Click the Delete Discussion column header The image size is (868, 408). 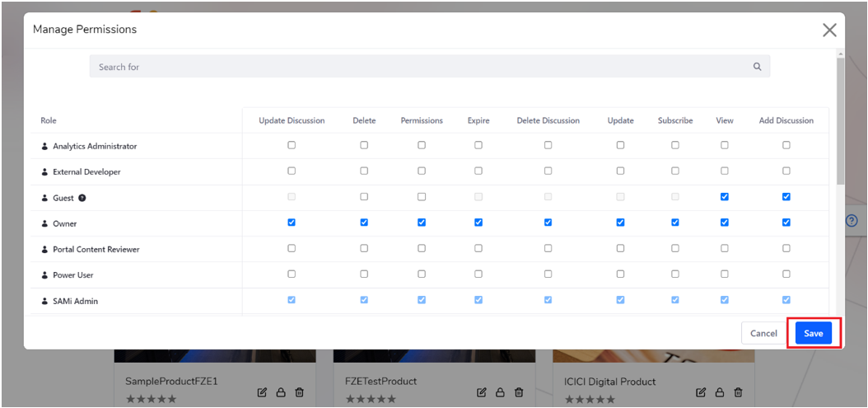tap(548, 120)
